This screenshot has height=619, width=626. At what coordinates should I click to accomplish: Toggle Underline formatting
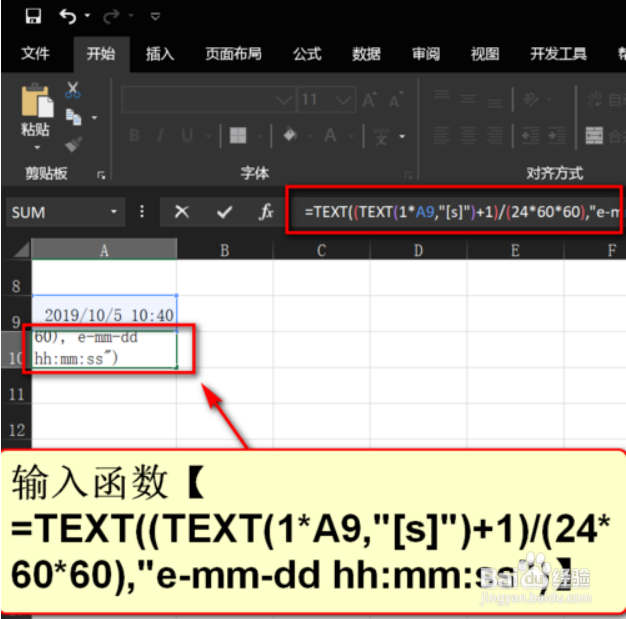[x=187, y=135]
